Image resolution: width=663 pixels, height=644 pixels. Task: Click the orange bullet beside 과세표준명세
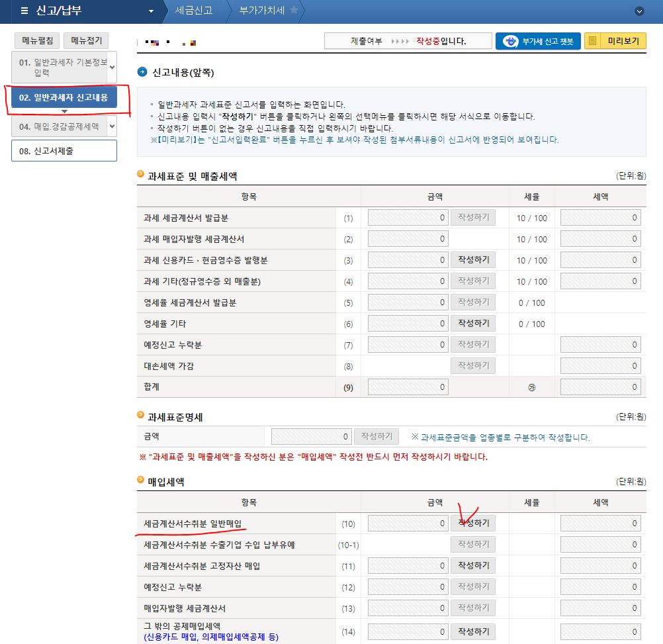tap(141, 415)
